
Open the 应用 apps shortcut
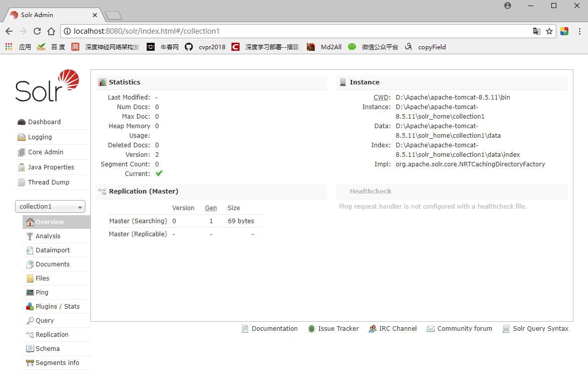(18, 47)
